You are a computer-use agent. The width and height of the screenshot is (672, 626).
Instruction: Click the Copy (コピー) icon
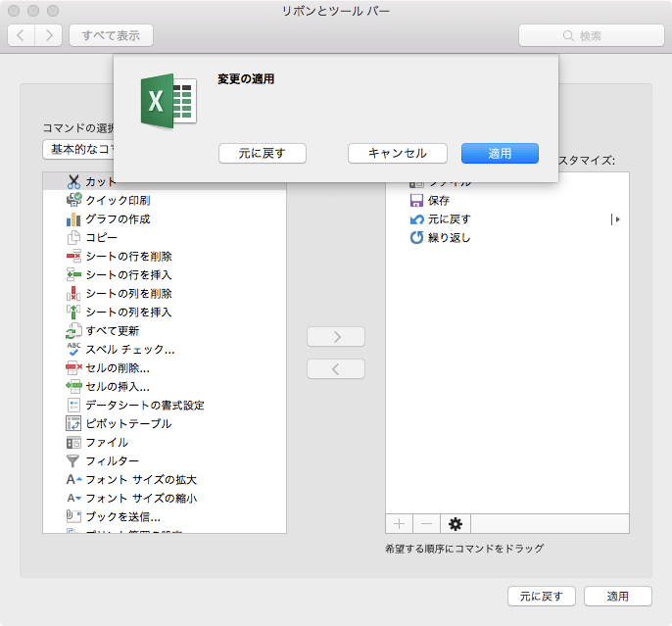73,237
